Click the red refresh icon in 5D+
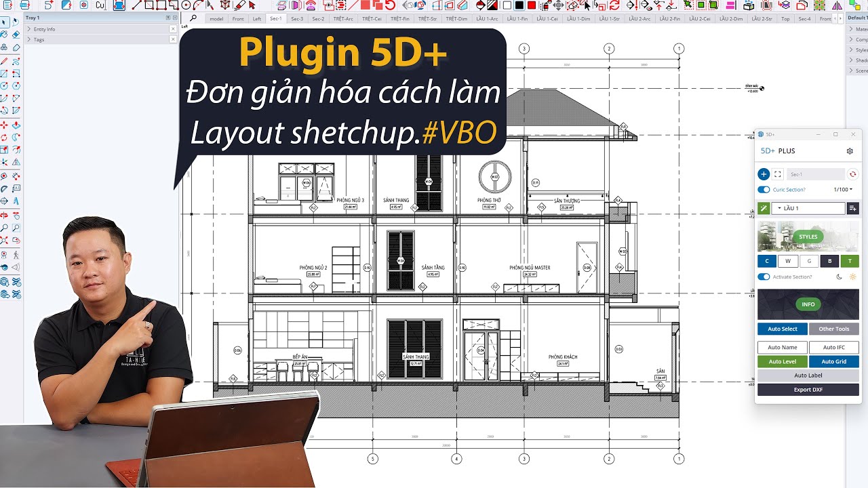868x488 pixels. tap(853, 174)
